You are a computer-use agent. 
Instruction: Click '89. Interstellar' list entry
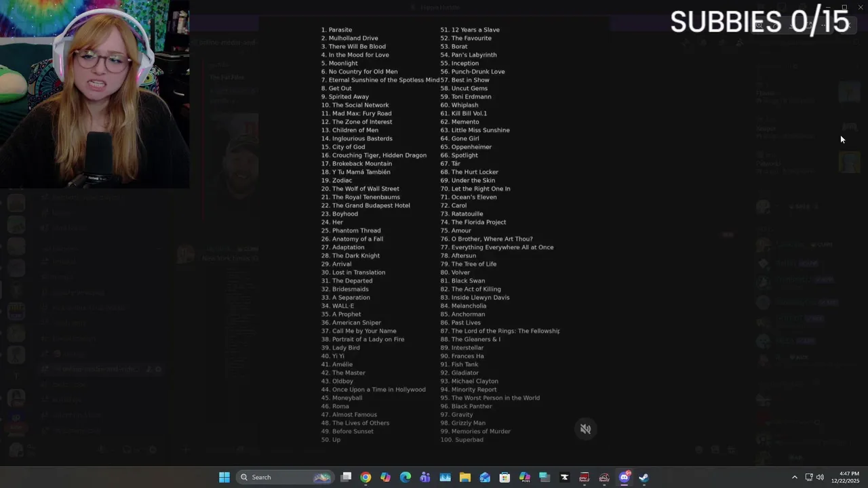click(x=462, y=348)
